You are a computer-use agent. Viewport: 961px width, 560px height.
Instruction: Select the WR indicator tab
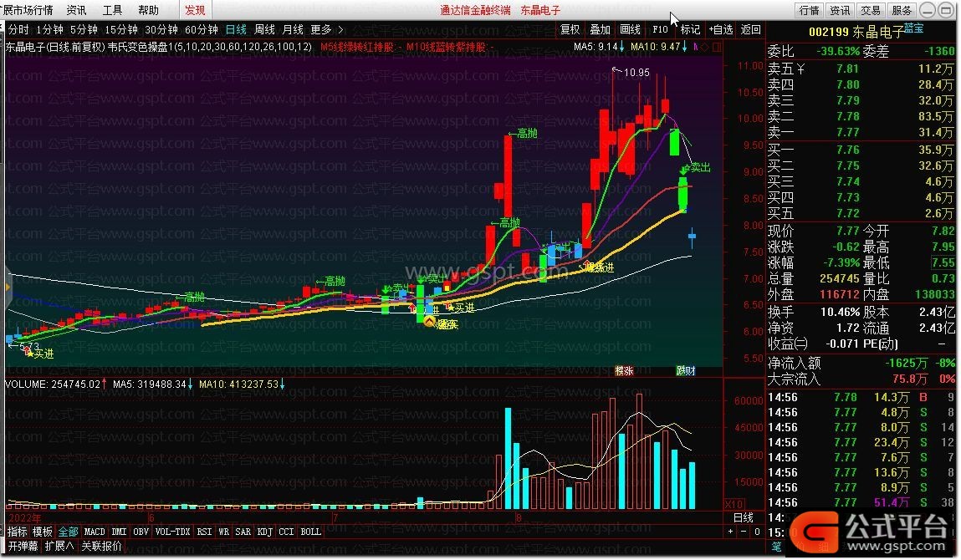tap(223, 532)
